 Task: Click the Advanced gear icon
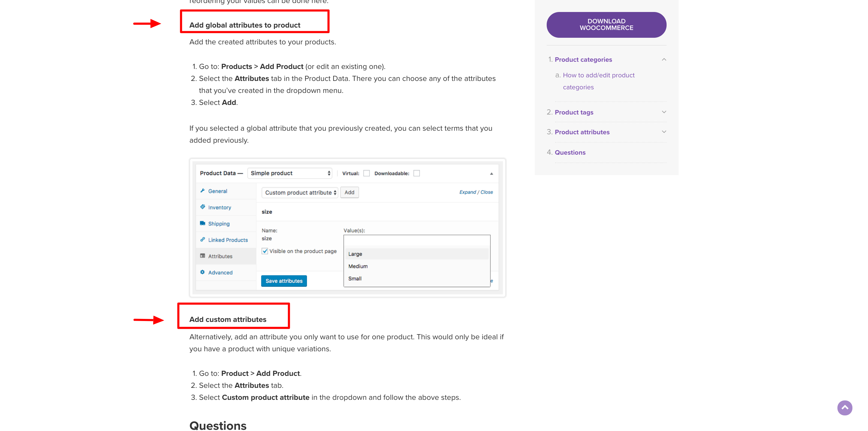203,272
